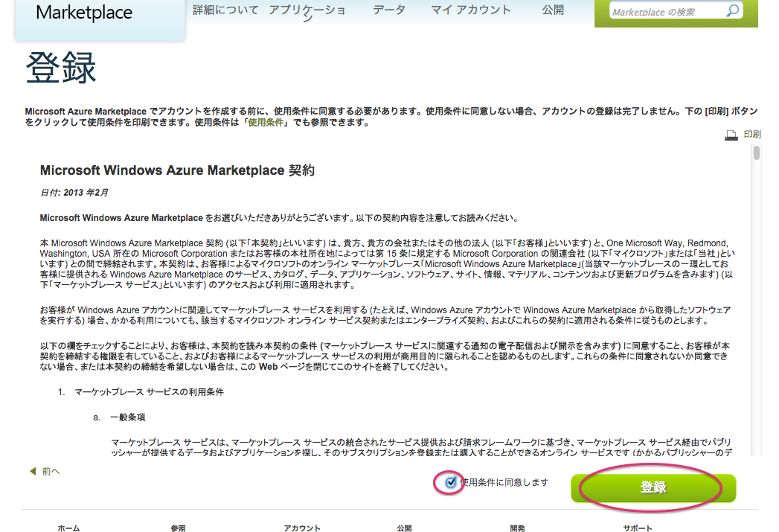Click the green 登録 button
Viewport: 779px width, 532px height.
pyautogui.click(x=653, y=488)
